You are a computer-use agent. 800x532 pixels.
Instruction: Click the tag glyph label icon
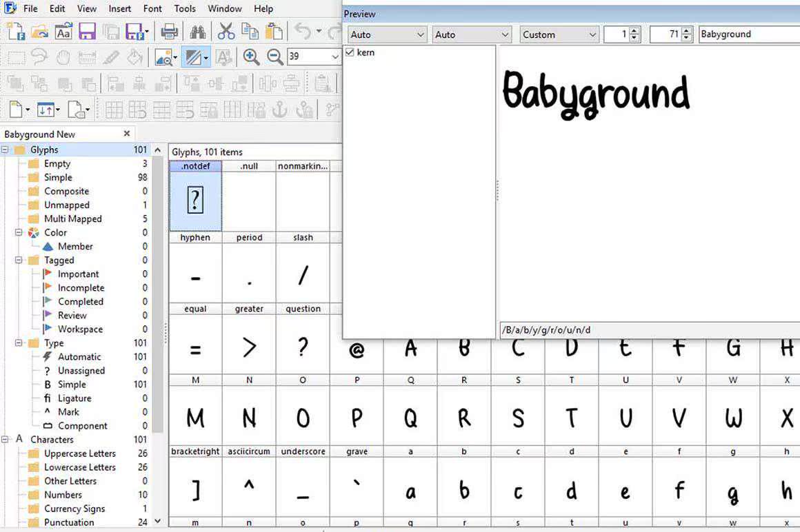point(76,109)
